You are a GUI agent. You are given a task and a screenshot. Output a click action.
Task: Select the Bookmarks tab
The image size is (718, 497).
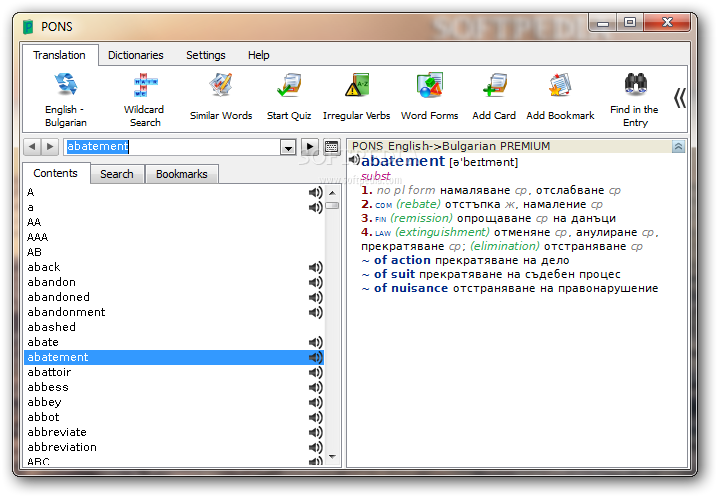click(182, 174)
